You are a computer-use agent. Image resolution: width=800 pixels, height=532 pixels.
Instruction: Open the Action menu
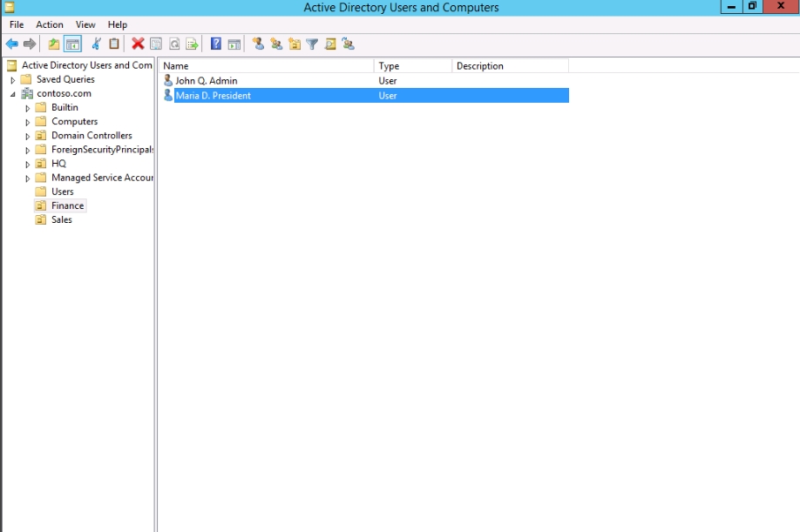coord(50,24)
